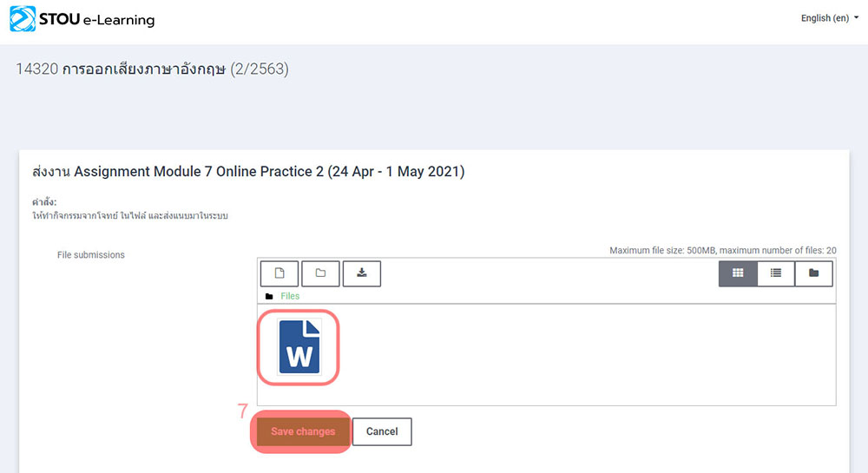Viewport: 868px width, 473px height.
Task: Click the Assignment Module 7 Online Practice heading
Action: pyautogui.click(x=247, y=172)
